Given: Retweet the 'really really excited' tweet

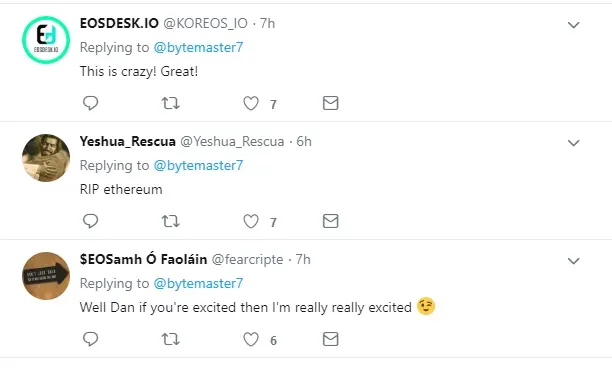Looking at the screenshot, I should point(171,339).
